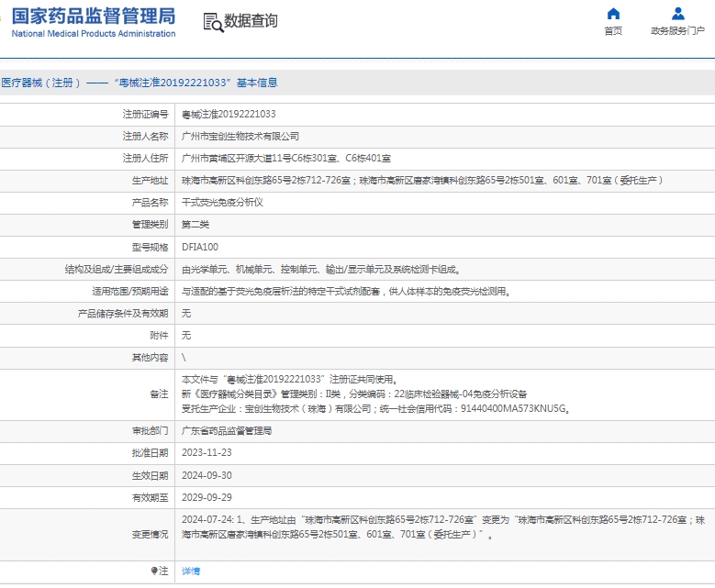This screenshot has height=588, width=715.
Task: Click the 有效期至 label
Action: coord(150,497)
